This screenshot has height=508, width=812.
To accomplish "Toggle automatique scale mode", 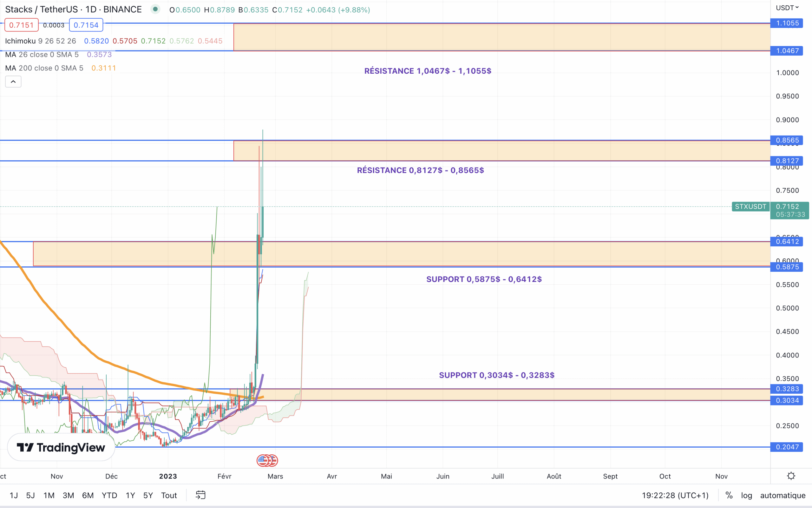I will click(783, 495).
